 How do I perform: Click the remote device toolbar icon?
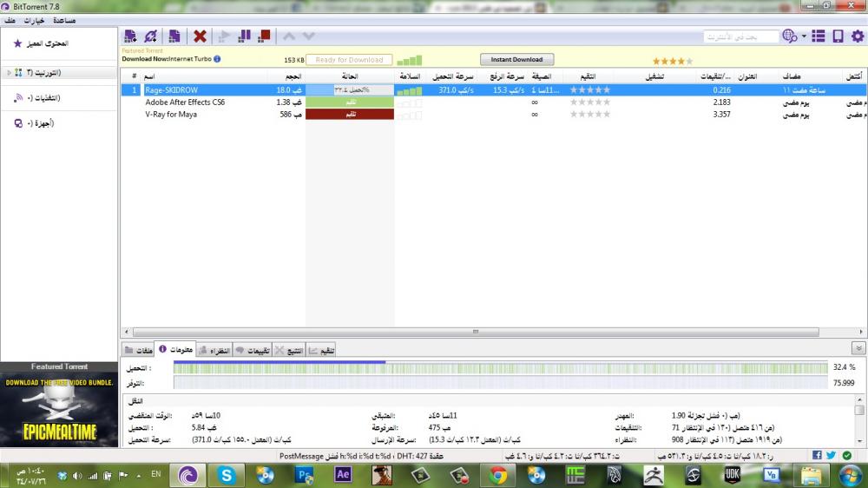(838, 36)
